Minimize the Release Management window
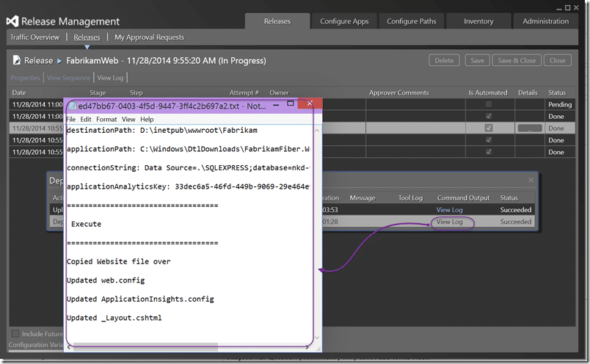 pos(559,8)
